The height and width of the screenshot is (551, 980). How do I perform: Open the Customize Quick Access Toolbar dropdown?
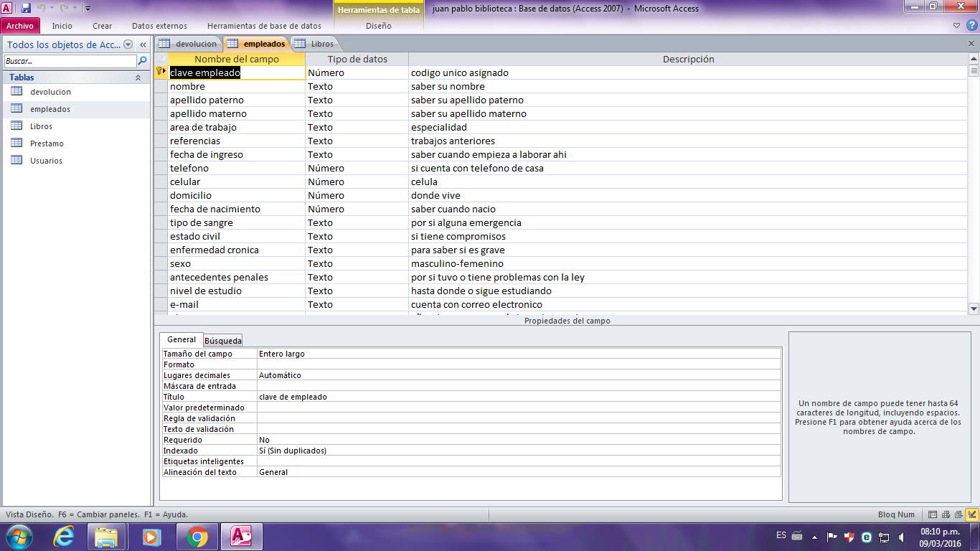88,9
